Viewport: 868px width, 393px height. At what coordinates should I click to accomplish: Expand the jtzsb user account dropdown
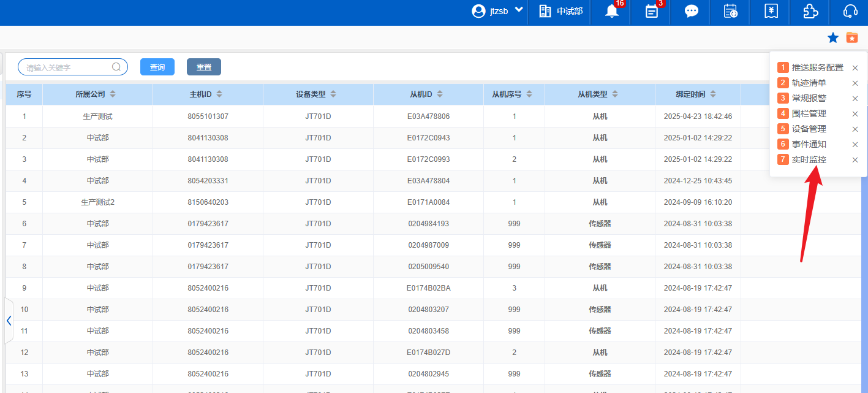[x=497, y=11]
